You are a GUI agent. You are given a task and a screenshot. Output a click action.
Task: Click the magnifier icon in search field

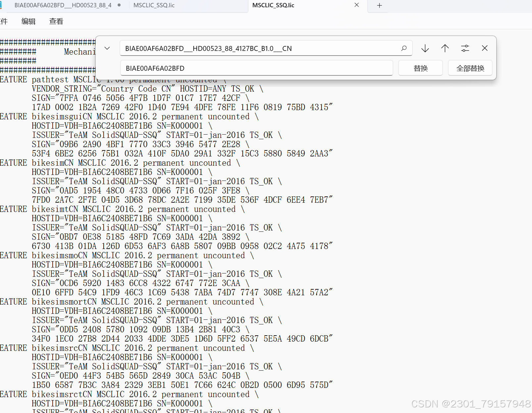(404, 48)
